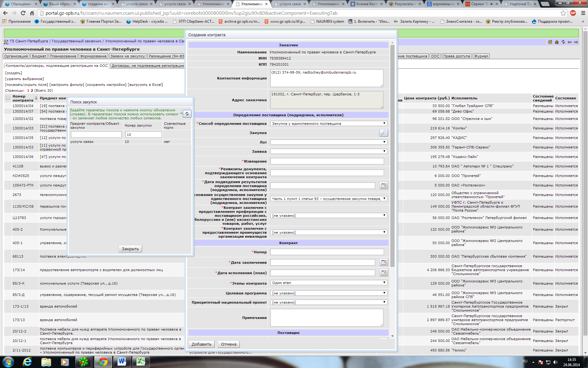Open the Этапы контракта dropdown
Viewport: 588px width, 368px height.
click(x=329, y=283)
